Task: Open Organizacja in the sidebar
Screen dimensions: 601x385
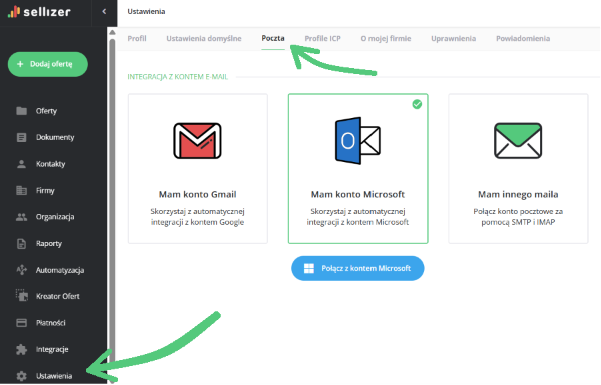Action: point(54,217)
